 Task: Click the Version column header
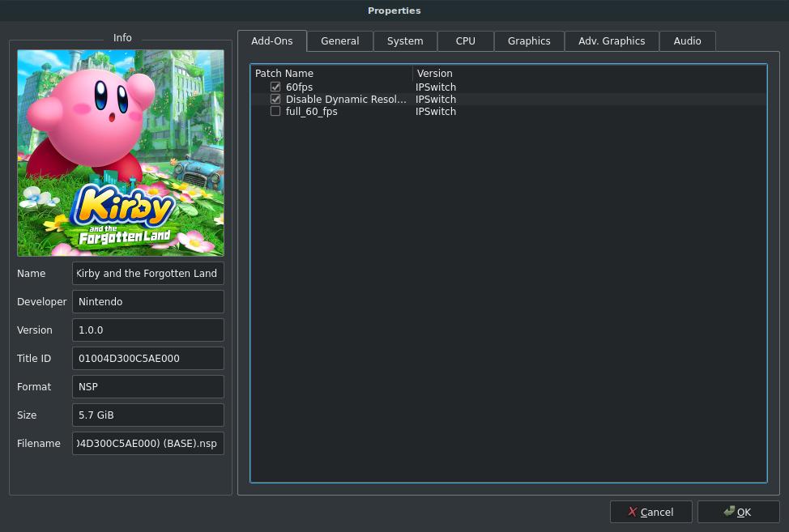[590, 74]
